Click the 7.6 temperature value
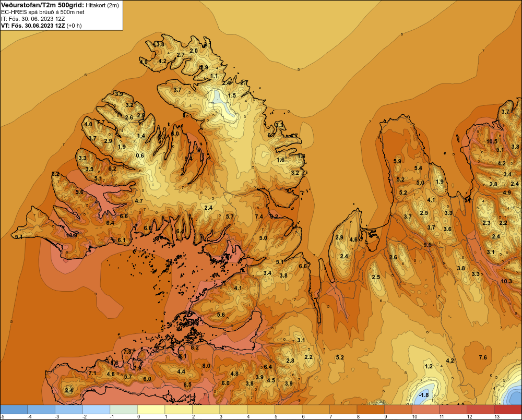Viewport: 522px width, 420px height. (x=483, y=357)
